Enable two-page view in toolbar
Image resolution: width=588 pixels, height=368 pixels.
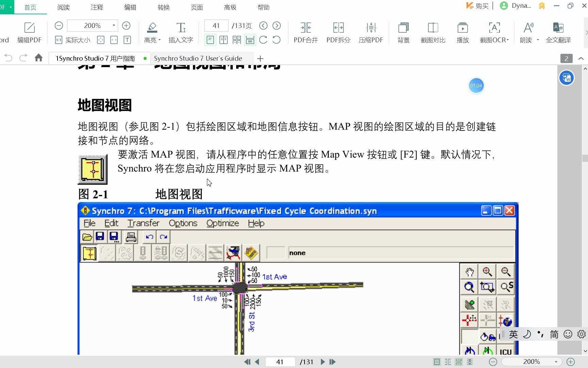224,40
